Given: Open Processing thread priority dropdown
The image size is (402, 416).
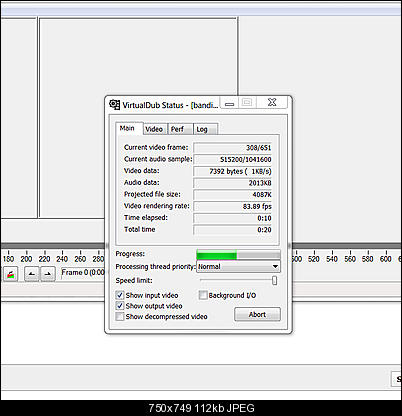Looking at the screenshot, I should (x=238, y=266).
